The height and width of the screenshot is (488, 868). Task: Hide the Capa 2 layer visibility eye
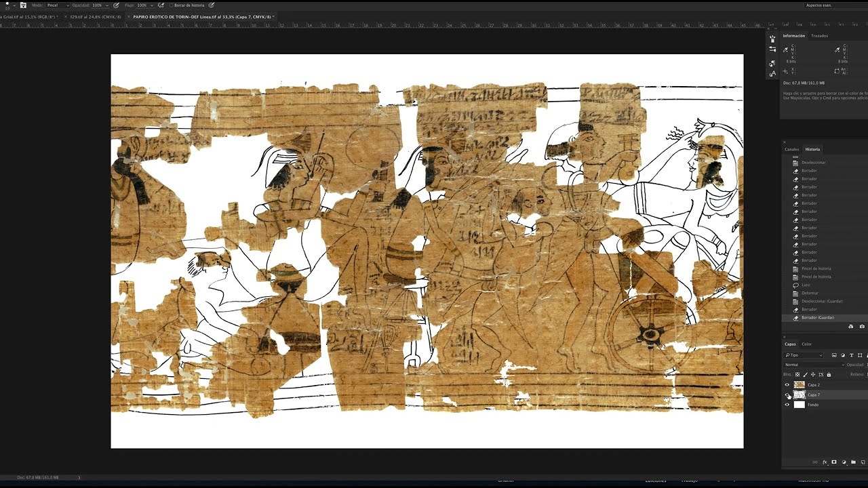point(787,385)
